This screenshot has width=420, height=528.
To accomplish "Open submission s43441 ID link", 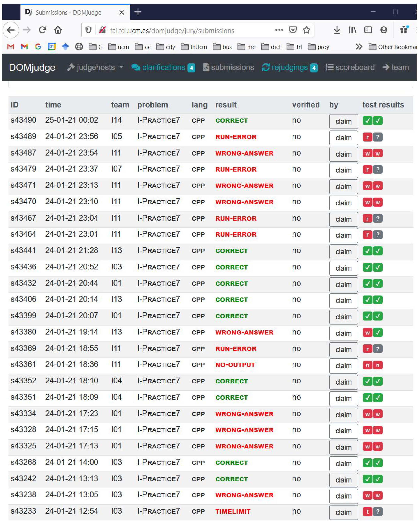I will 23,250.
